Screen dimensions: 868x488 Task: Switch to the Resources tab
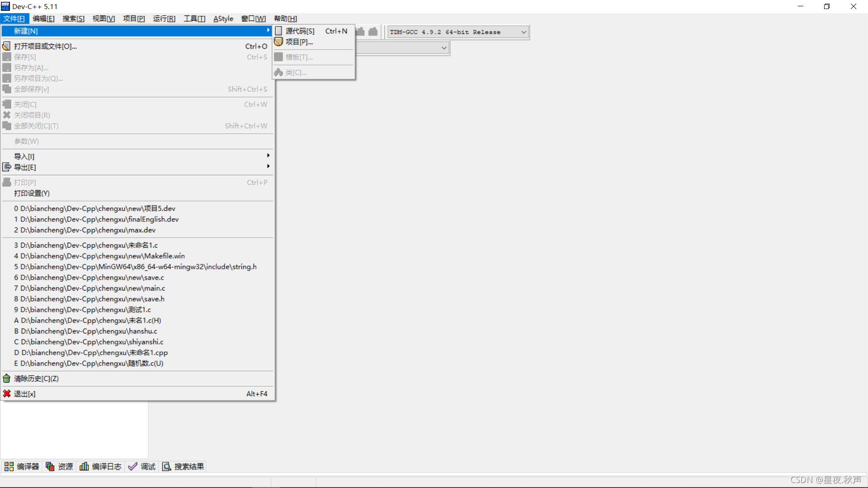click(59, 466)
